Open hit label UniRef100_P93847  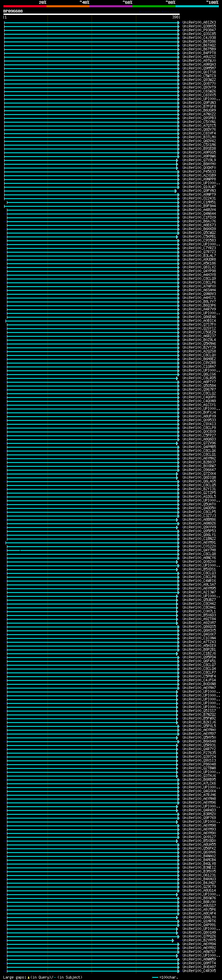199,30
